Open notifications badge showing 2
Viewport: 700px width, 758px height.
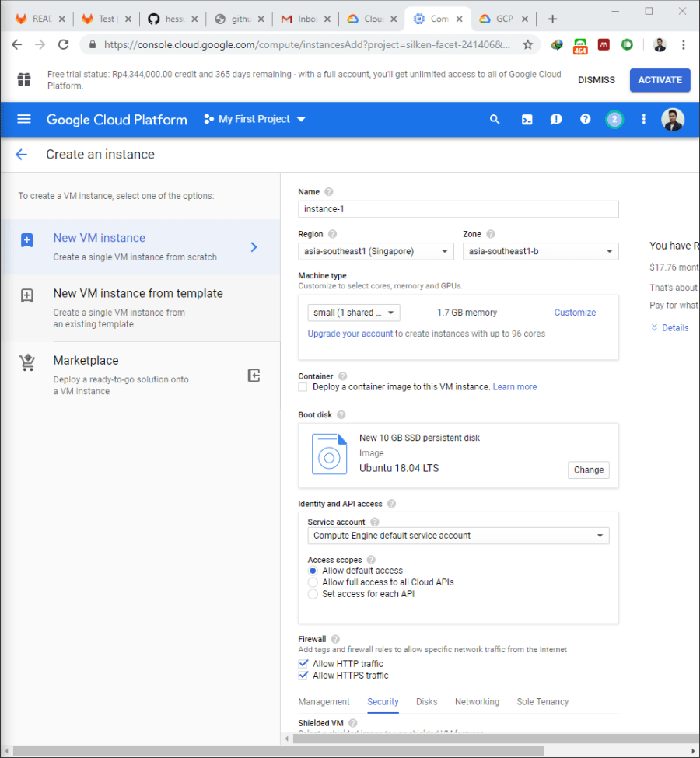tap(614, 119)
